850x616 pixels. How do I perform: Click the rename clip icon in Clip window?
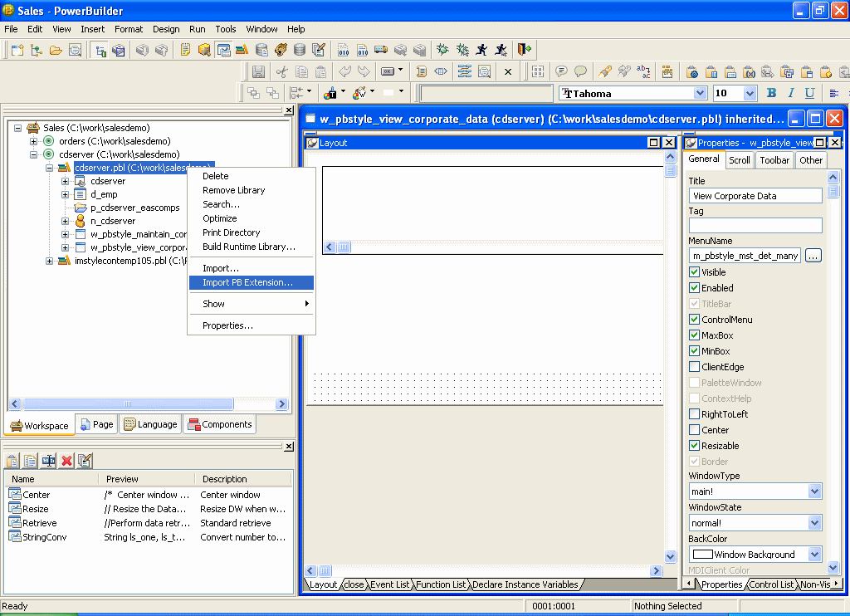(49, 461)
